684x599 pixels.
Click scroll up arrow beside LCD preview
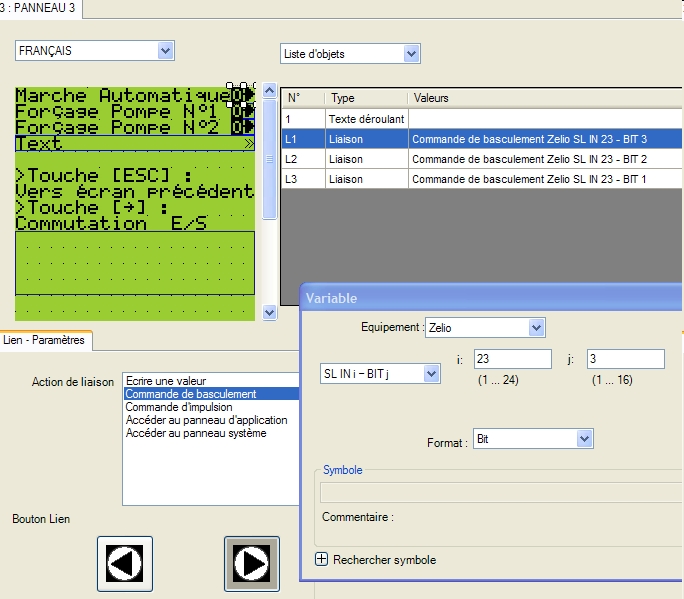(270, 90)
